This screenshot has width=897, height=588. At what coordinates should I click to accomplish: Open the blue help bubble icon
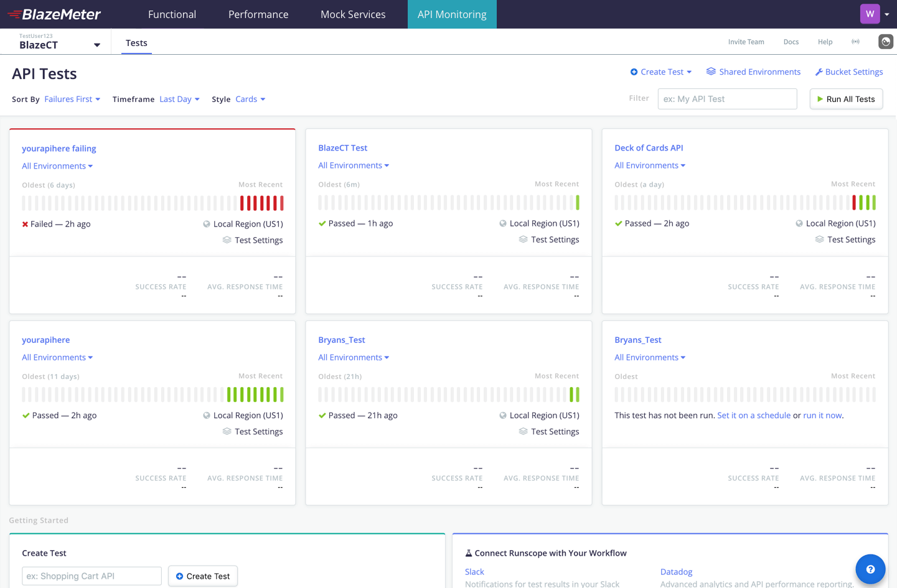pyautogui.click(x=870, y=569)
